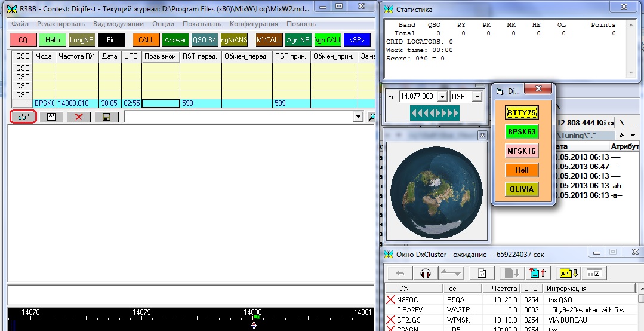Click the headphones icon in DxCluster toolbar
Image resolution: width=644 pixels, height=331 pixels.
426,273
